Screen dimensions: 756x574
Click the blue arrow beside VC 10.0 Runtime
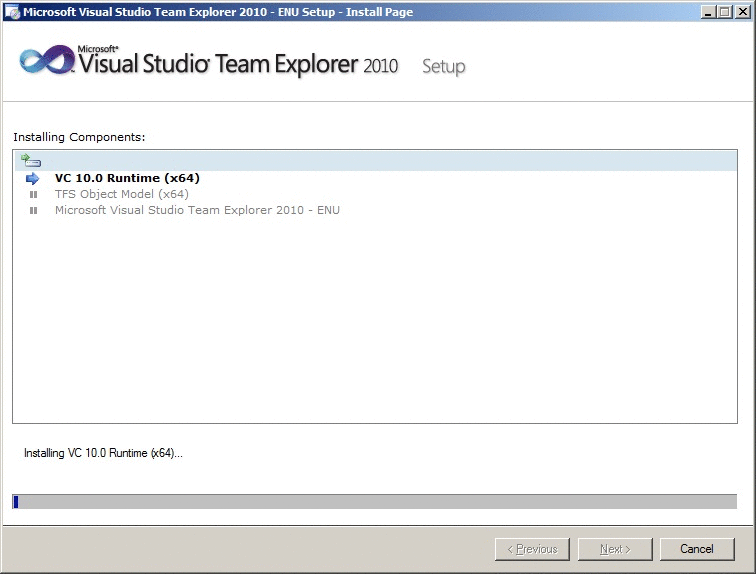pyautogui.click(x=32, y=178)
